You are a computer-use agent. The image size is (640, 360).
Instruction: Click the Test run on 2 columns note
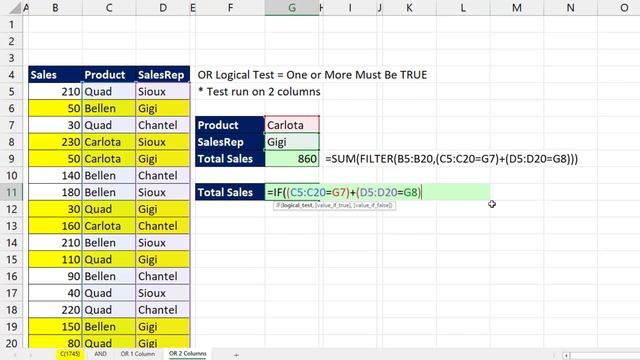(259, 91)
